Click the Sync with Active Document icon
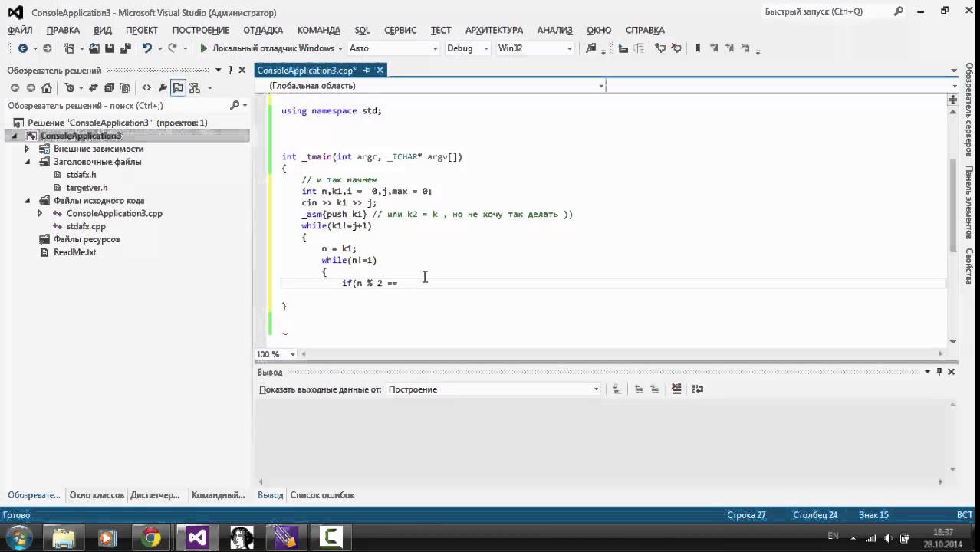The image size is (980, 552). point(93,87)
